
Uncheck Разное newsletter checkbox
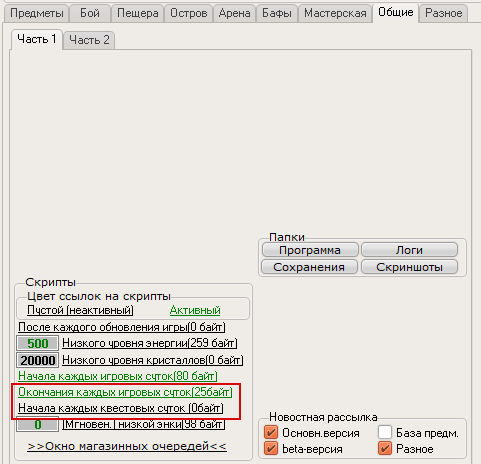point(385,448)
